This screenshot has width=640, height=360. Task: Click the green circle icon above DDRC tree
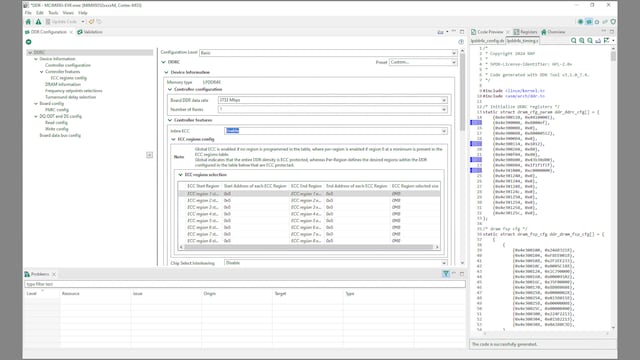29,42
